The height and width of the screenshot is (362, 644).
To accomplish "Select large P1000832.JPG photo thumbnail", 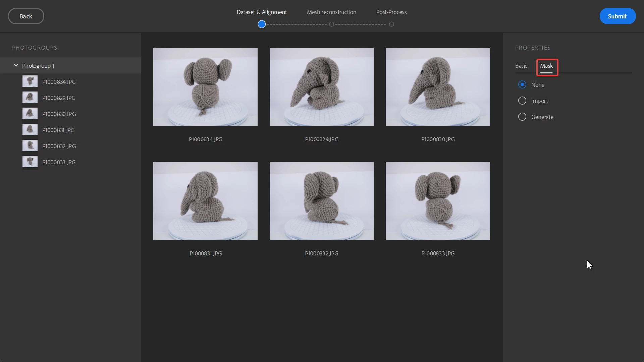I will pyautogui.click(x=321, y=201).
